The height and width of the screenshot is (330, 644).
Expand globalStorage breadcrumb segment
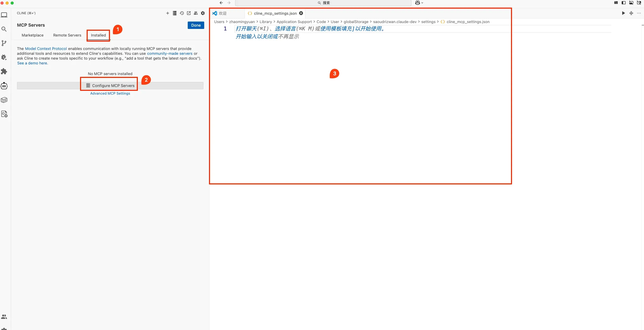356,22
